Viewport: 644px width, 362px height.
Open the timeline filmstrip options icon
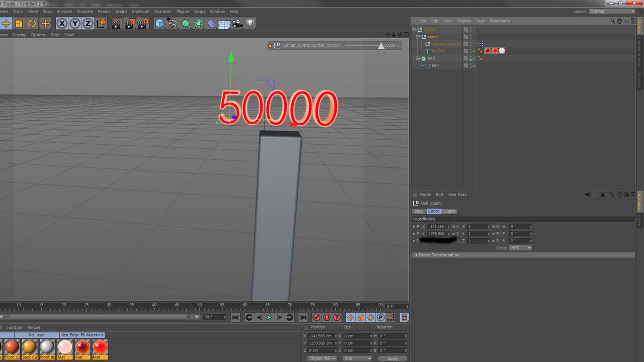(x=404, y=317)
